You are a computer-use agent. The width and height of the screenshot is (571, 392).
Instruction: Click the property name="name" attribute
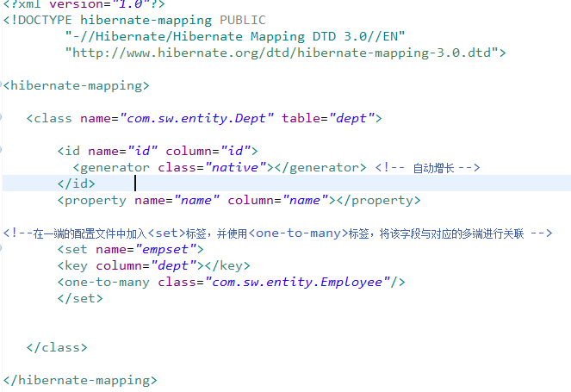pos(177,201)
